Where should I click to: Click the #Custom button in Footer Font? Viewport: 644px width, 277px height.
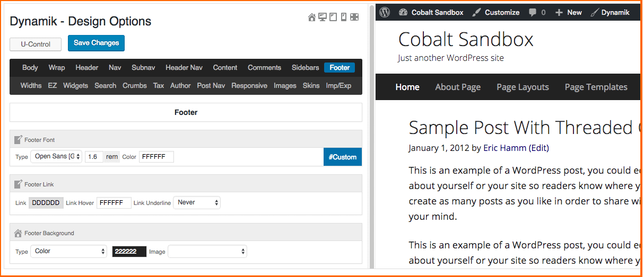(342, 157)
